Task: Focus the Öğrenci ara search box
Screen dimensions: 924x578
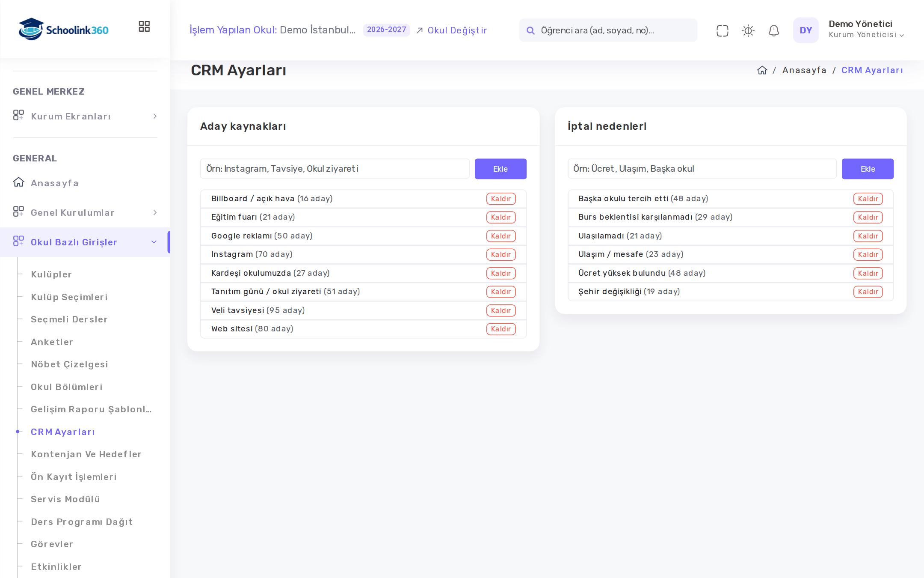Action: 608,30
